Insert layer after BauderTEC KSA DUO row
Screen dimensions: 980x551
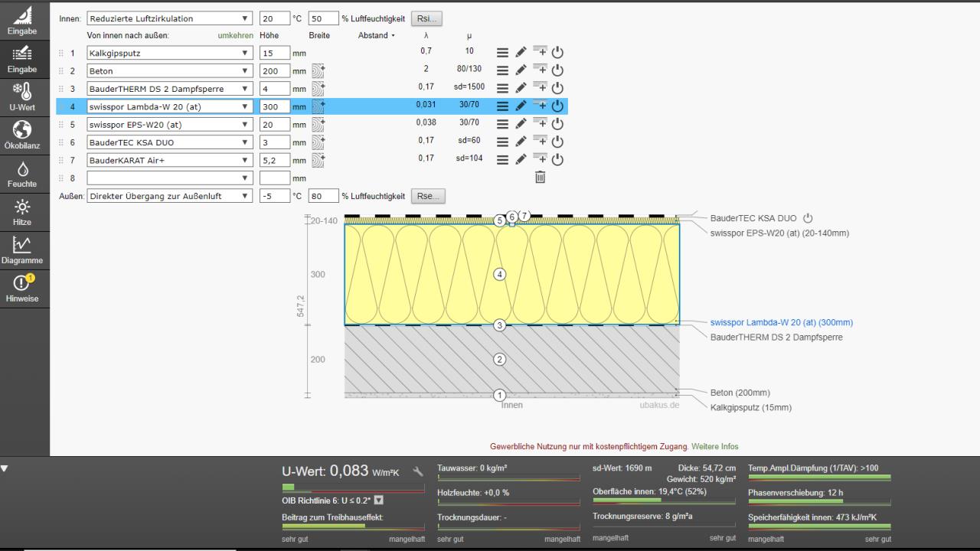pyautogui.click(x=541, y=142)
